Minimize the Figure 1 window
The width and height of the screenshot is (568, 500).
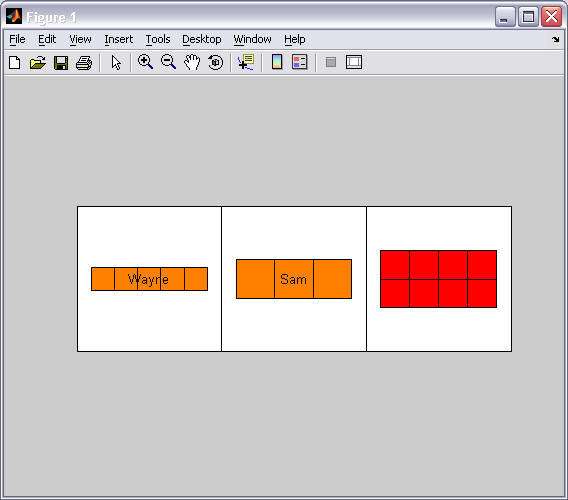pyautogui.click(x=505, y=17)
